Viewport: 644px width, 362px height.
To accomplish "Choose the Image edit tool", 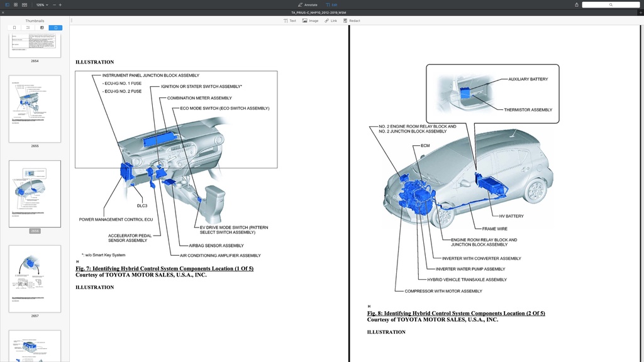I will click(311, 21).
